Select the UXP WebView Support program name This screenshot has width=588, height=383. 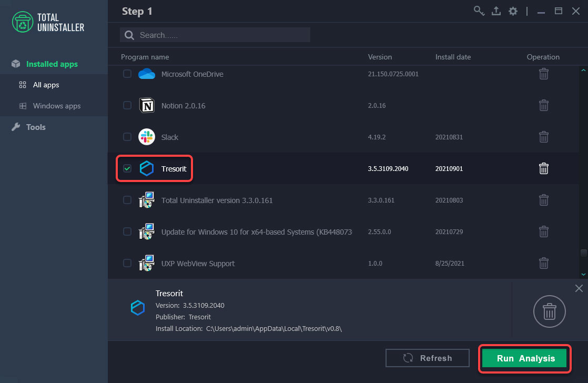pyautogui.click(x=198, y=264)
